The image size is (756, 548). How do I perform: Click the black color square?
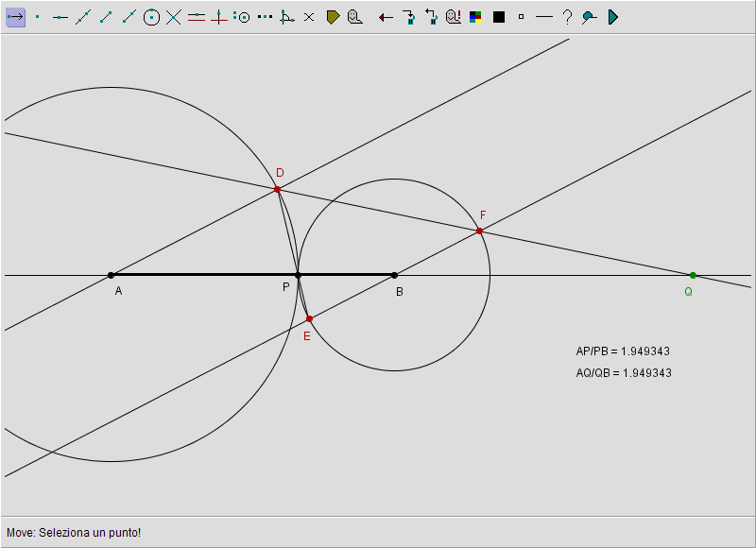[499, 17]
